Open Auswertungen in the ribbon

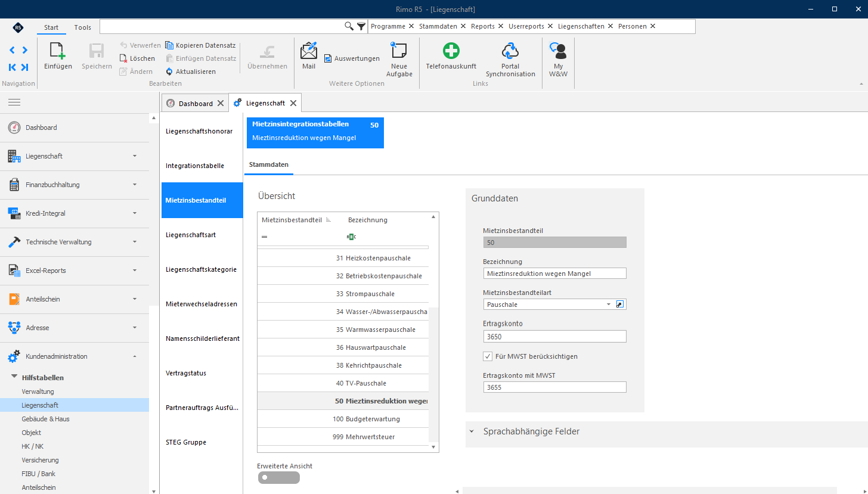click(x=352, y=58)
